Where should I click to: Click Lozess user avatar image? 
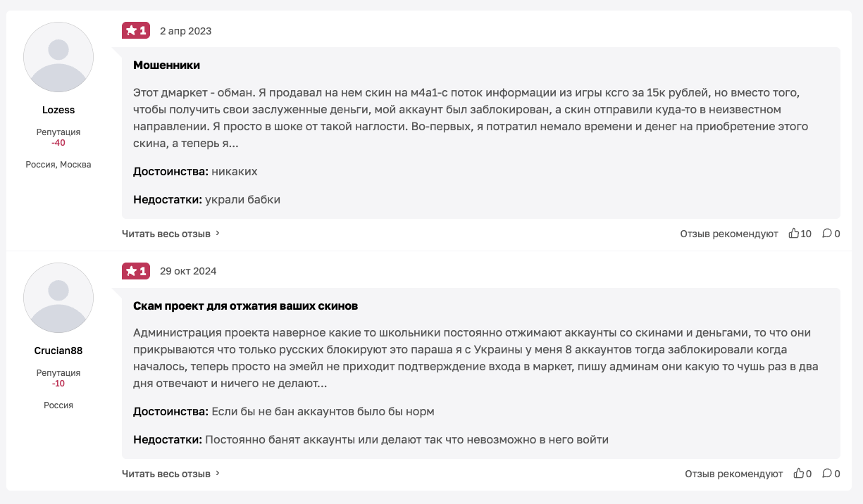point(58,57)
